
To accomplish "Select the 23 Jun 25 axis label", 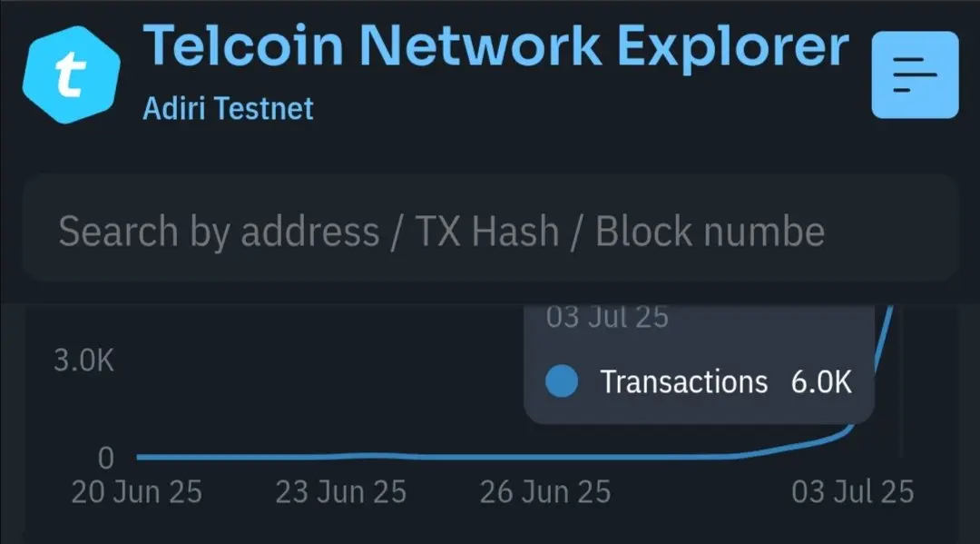I will click(x=340, y=492).
